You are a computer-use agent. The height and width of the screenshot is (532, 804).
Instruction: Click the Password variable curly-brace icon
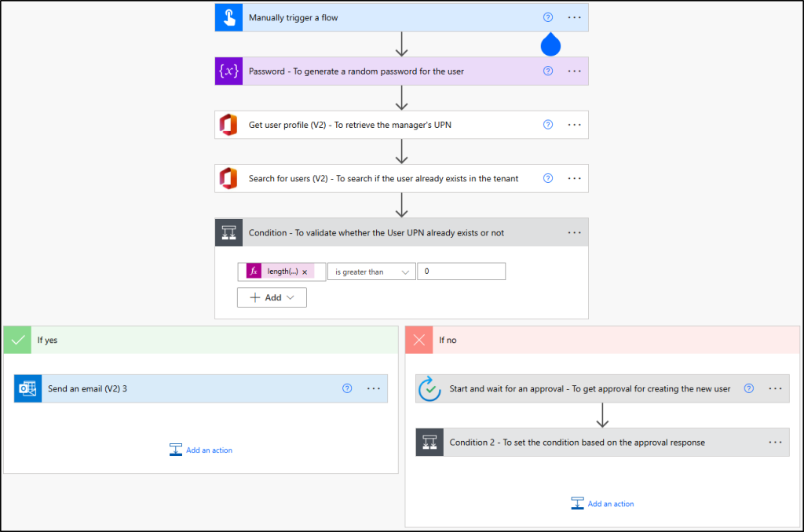(x=228, y=71)
